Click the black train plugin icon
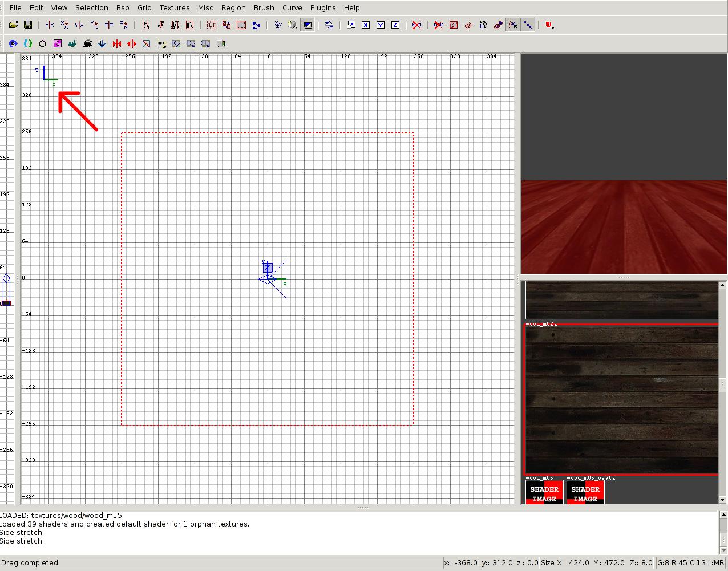This screenshot has width=728, height=571. 87,43
